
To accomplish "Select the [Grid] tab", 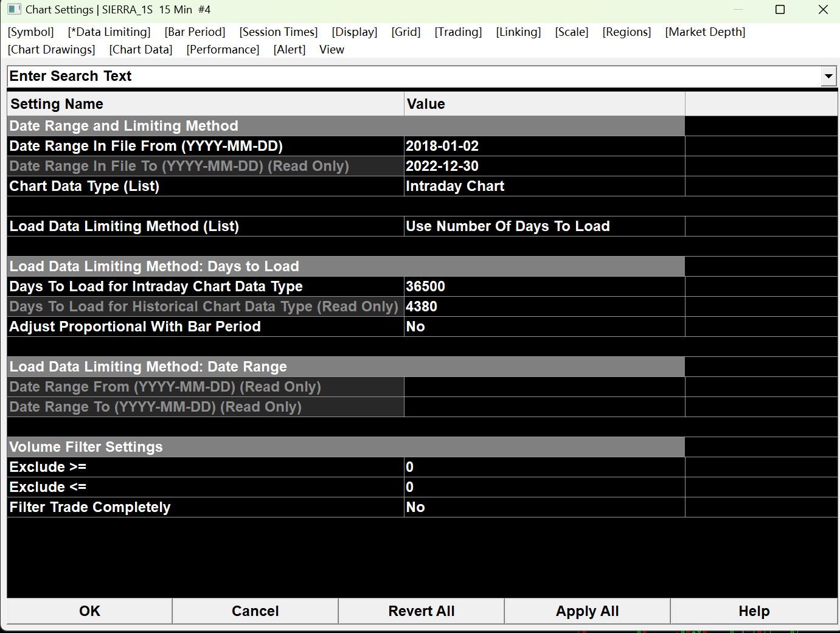I will click(406, 32).
